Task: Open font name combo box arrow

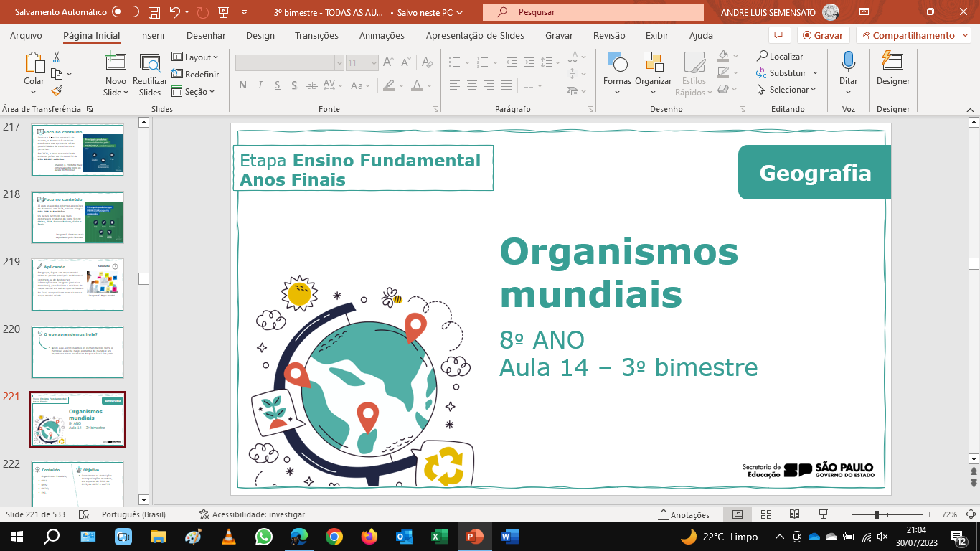Action: click(x=339, y=63)
